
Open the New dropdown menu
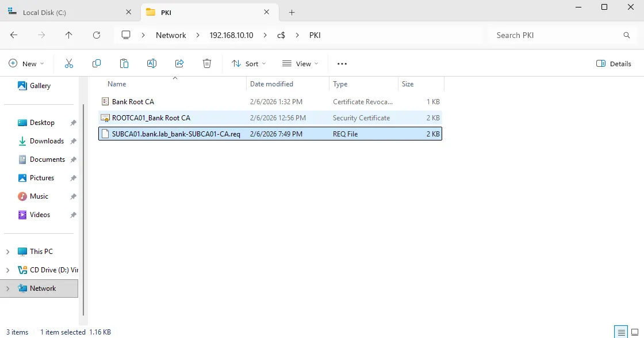click(x=26, y=63)
